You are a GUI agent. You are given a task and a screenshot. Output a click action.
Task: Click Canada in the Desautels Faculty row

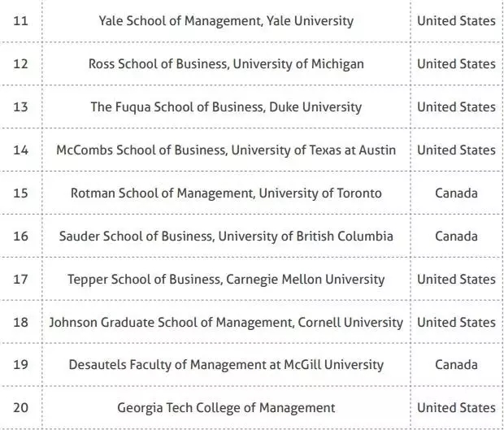456,365
